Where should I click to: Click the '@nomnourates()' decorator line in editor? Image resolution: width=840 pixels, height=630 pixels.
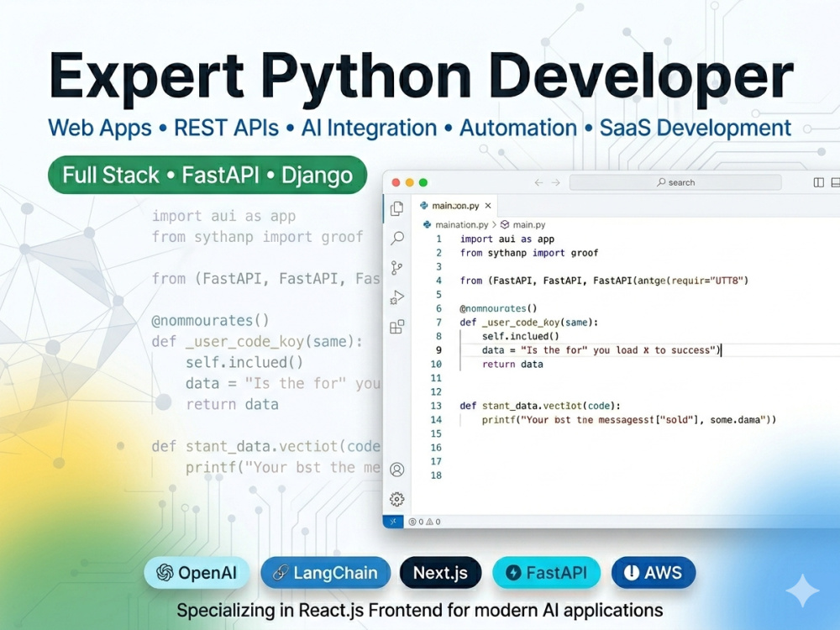(497, 308)
